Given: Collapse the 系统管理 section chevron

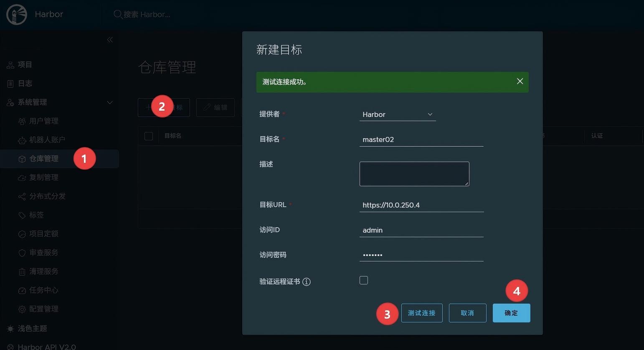Looking at the screenshot, I should [109, 102].
